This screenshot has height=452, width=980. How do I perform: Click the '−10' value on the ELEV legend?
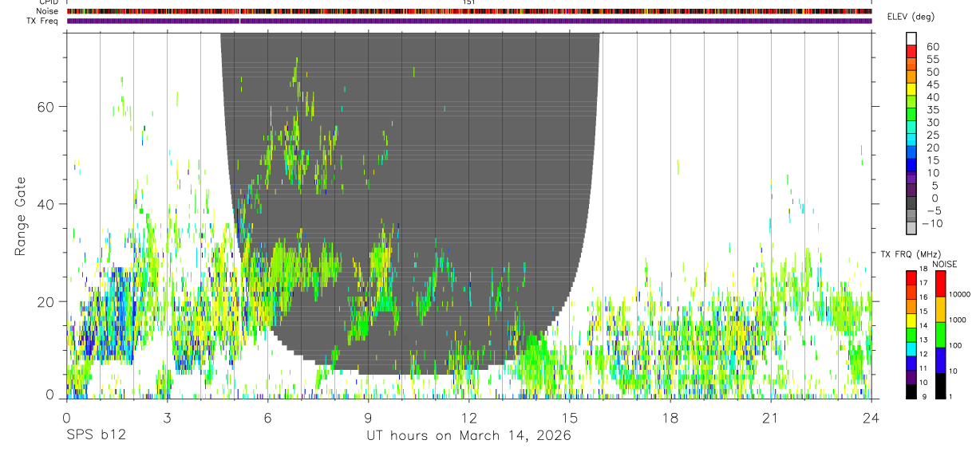(x=934, y=224)
